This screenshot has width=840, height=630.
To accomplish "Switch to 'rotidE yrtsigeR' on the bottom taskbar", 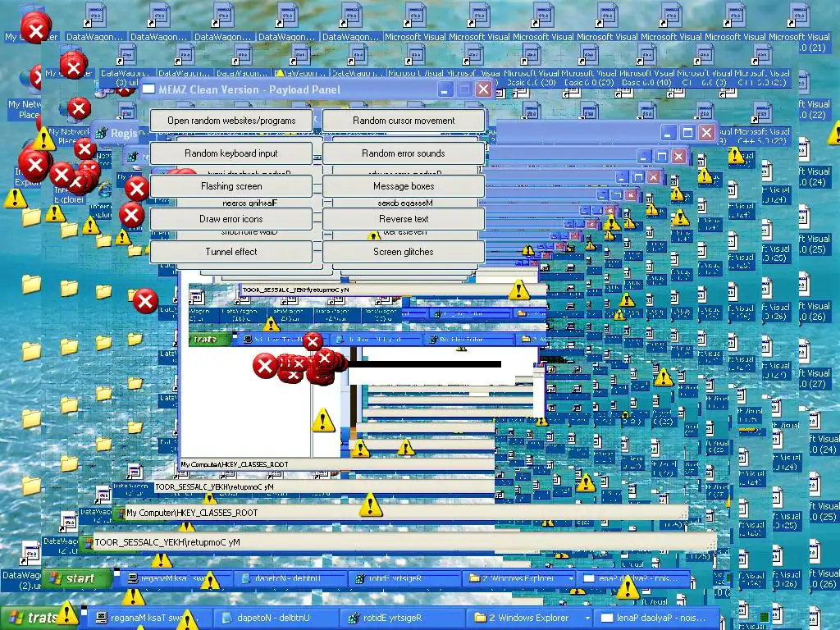I will 404,618.
